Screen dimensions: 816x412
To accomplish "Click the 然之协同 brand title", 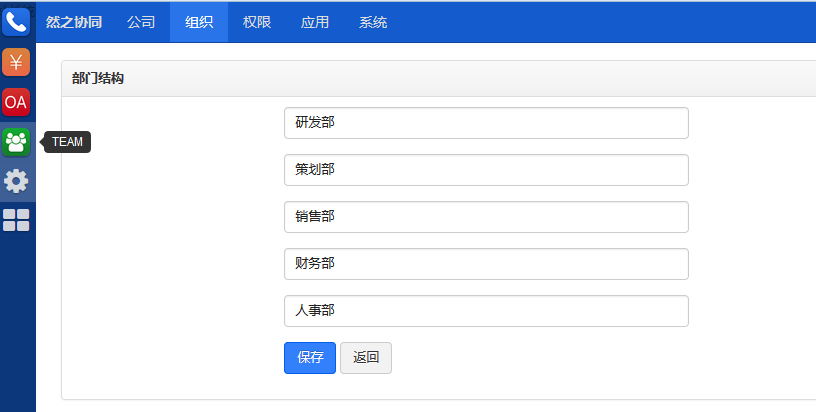I will [x=74, y=22].
